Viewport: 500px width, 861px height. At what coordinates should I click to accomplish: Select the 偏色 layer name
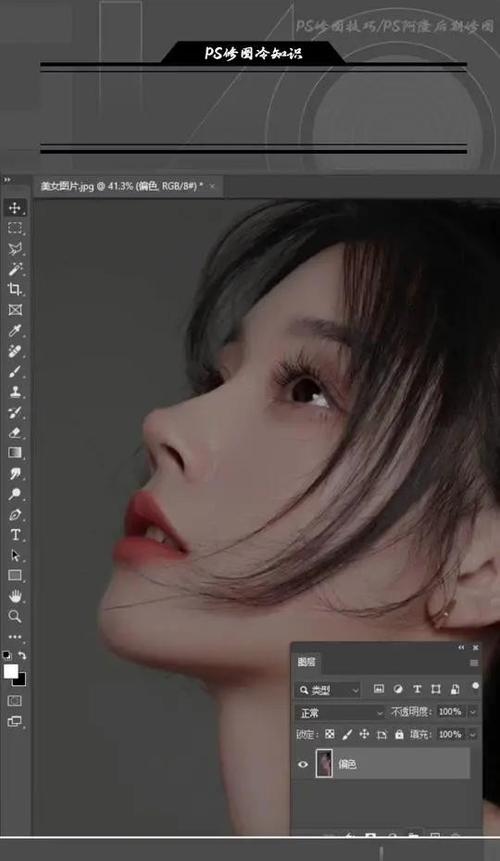pos(347,764)
